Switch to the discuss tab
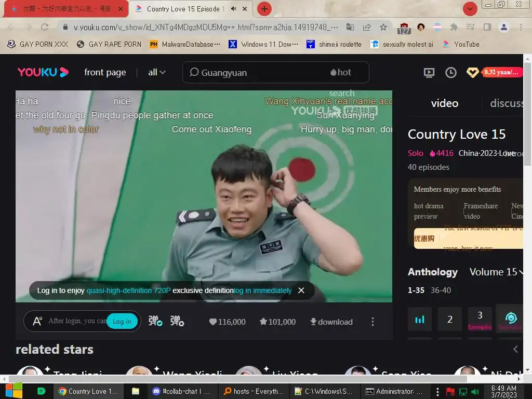Image resolution: width=532 pixels, height=399 pixels. [x=507, y=103]
